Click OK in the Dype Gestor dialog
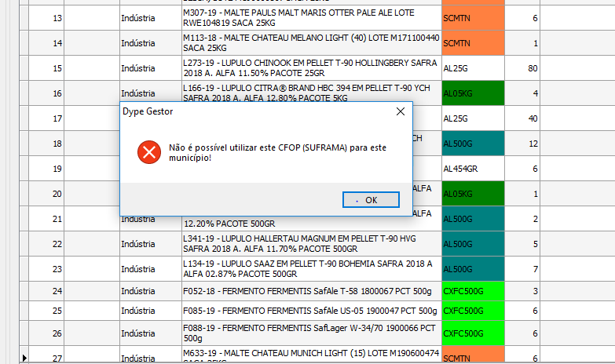 tap(371, 200)
